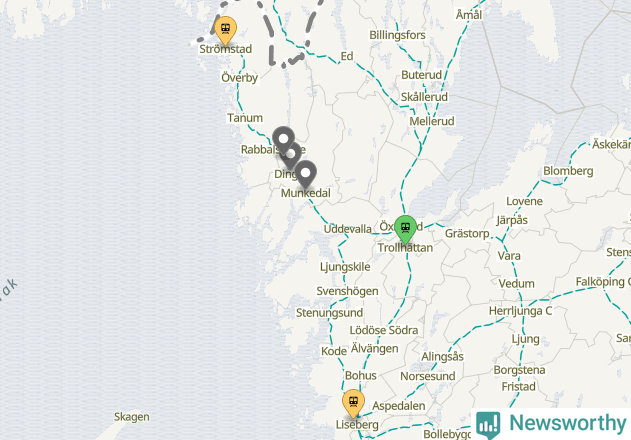The height and width of the screenshot is (440, 631).
Task: Click the topmost gray pin near Rabbalshede
Action: point(283,139)
